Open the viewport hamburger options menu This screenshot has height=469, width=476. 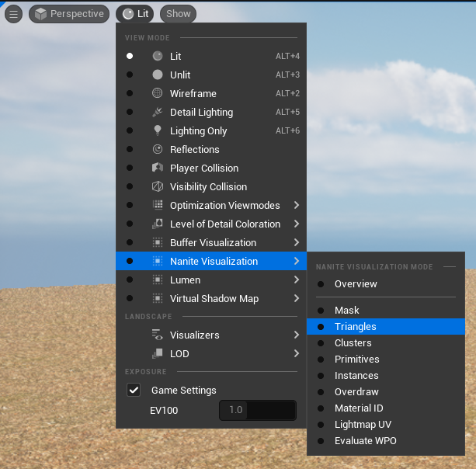point(13,14)
